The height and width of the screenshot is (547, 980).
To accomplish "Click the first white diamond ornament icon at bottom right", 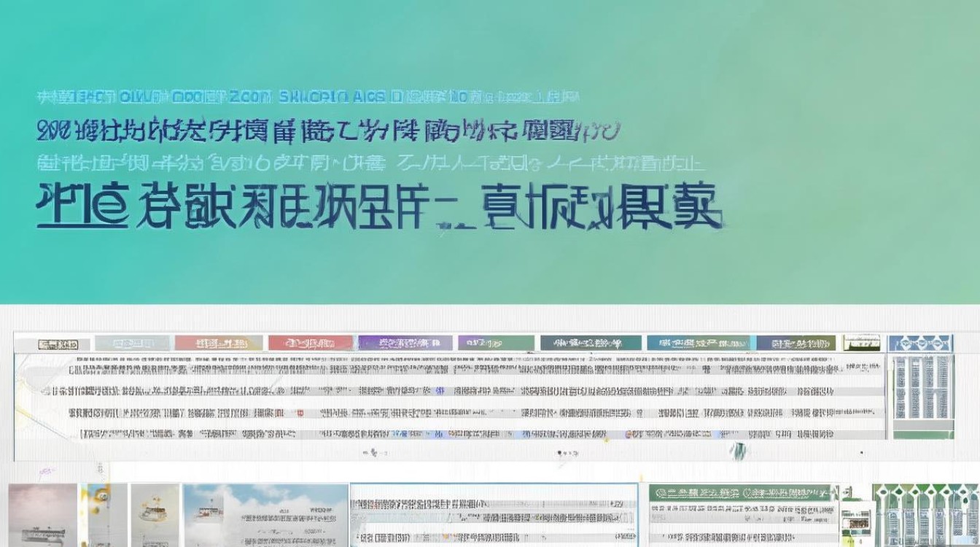I will (x=882, y=491).
